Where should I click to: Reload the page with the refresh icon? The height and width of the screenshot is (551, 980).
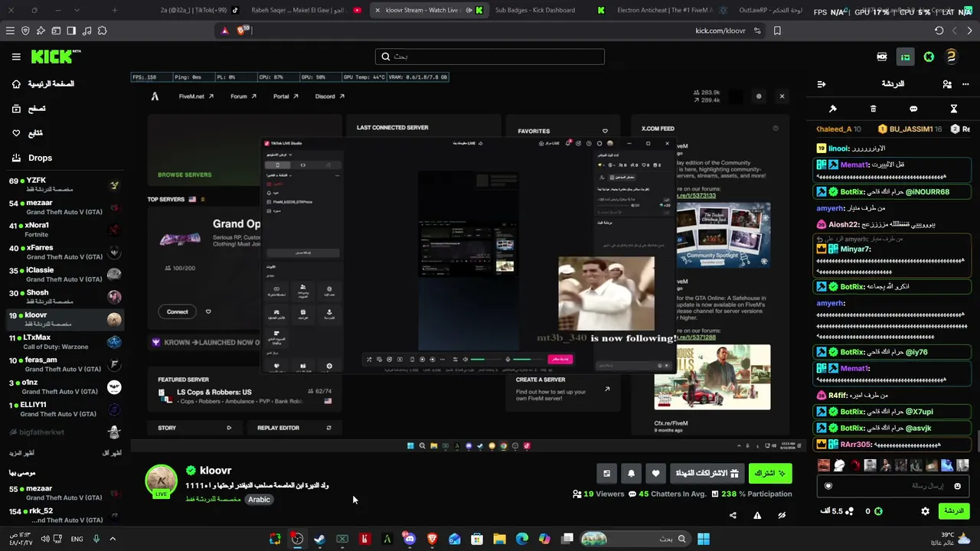[939, 31]
